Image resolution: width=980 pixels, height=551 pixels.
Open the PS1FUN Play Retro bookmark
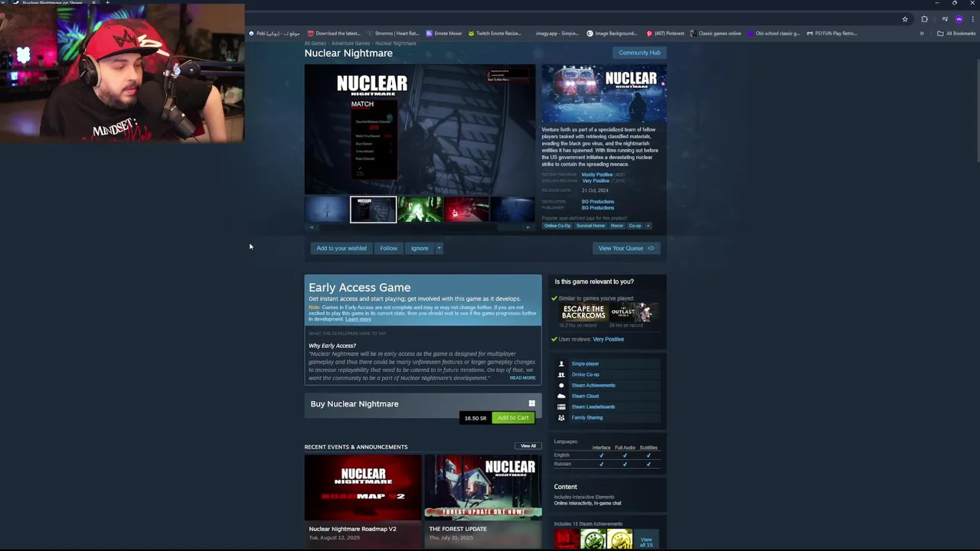click(x=831, y=34)
